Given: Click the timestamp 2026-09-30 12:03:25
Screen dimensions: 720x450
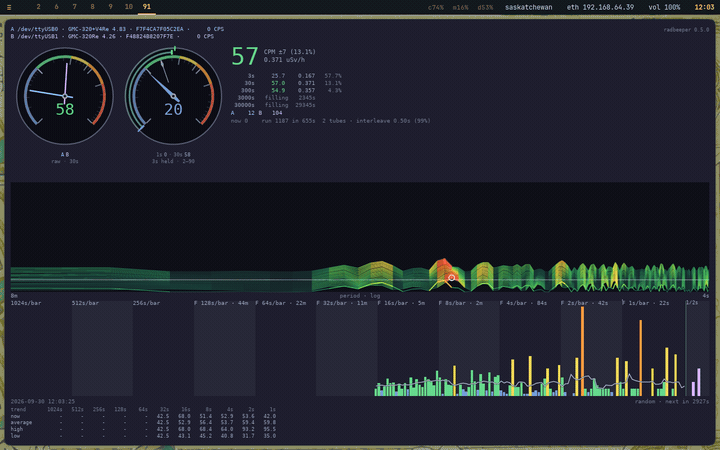Looking at the screenshot, I should 43,402.
